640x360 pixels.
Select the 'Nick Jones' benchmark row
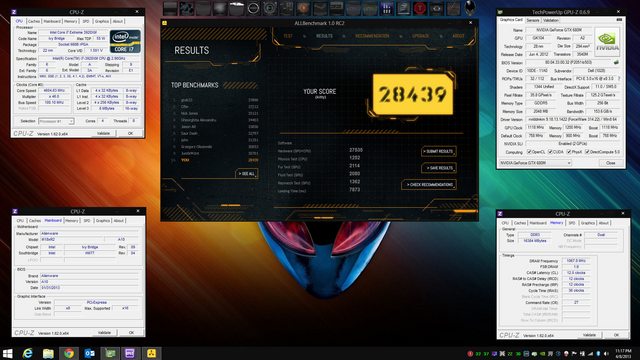[215, 113]
